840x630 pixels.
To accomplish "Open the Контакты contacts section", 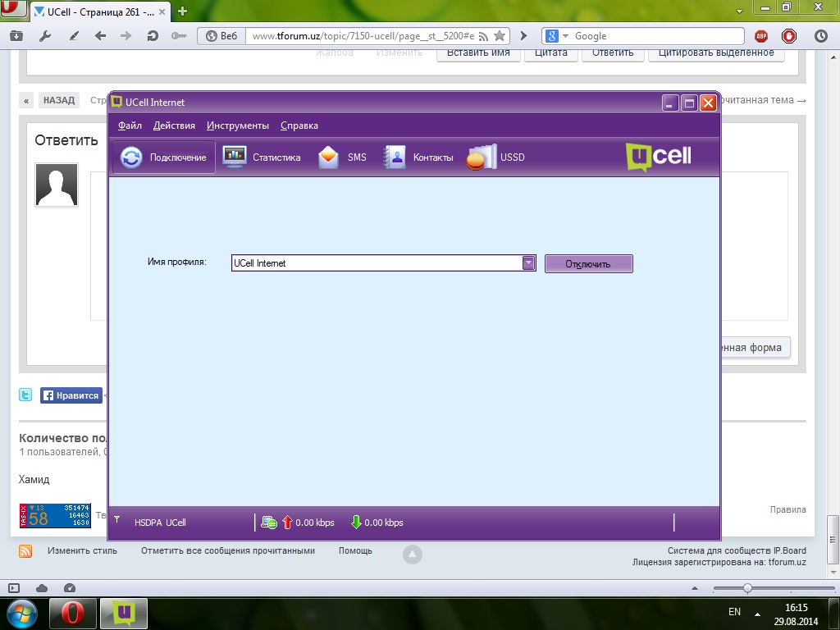I will 418,157.
